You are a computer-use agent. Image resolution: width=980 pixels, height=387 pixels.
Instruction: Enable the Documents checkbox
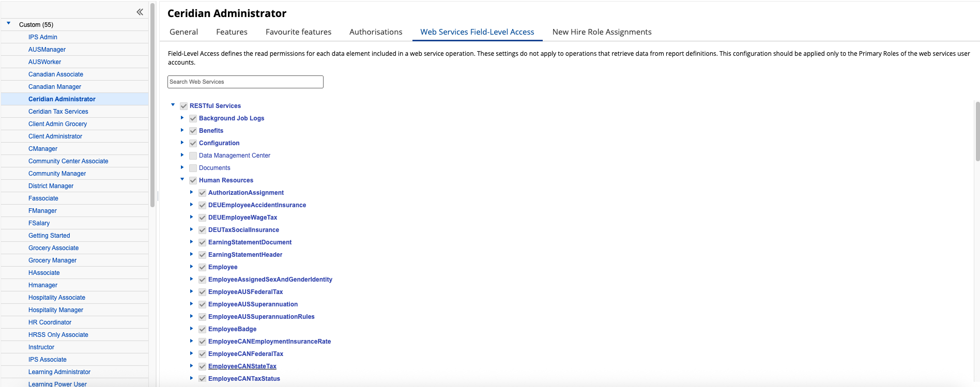(x=193, y=168)
